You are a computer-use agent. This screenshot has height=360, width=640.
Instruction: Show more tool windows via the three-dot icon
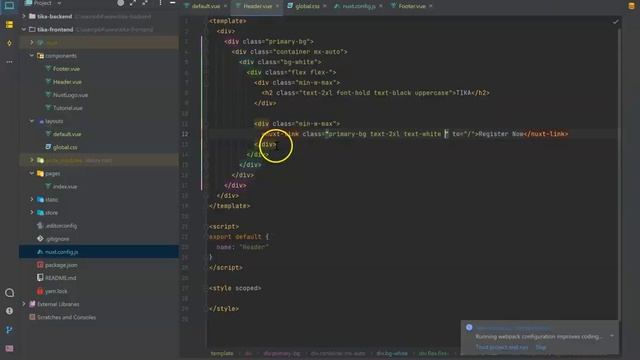(x=9, y=62)
